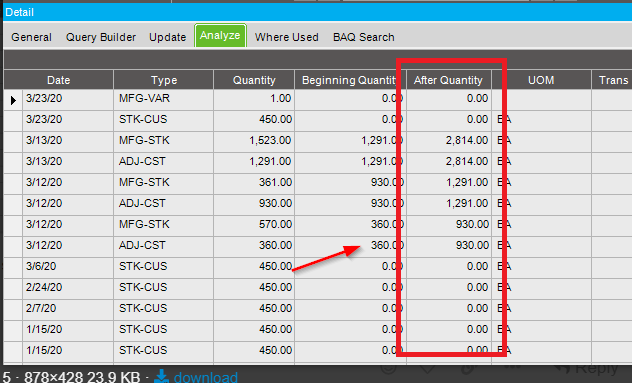Go to the Update tab
Screen dimensions: 632x383
168,37
